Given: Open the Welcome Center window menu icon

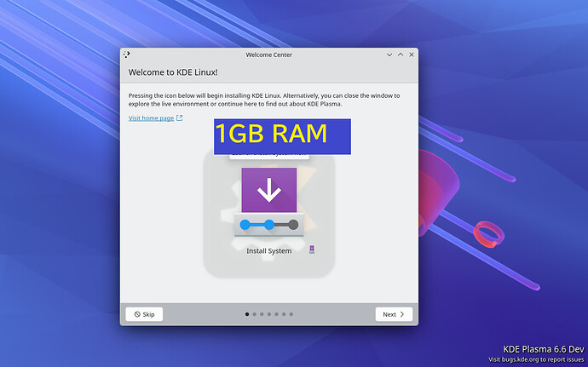Looking at the screenshot, I should click(x=127, y=54).
